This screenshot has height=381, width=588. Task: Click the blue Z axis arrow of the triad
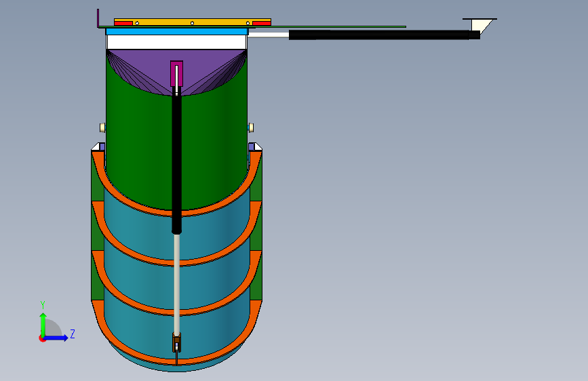pyautogui.click(x=56, y=338)
